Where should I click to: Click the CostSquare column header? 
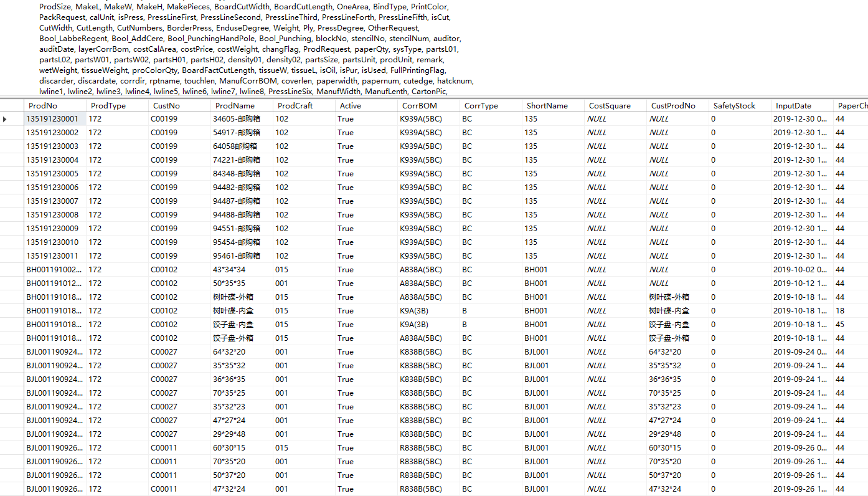[x=615, y=105]
